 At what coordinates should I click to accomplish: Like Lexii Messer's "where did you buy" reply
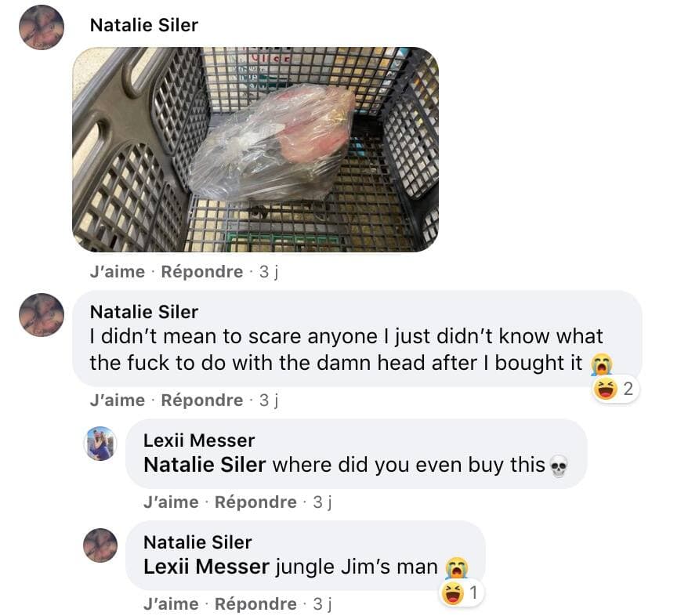(x=171, y=502)
